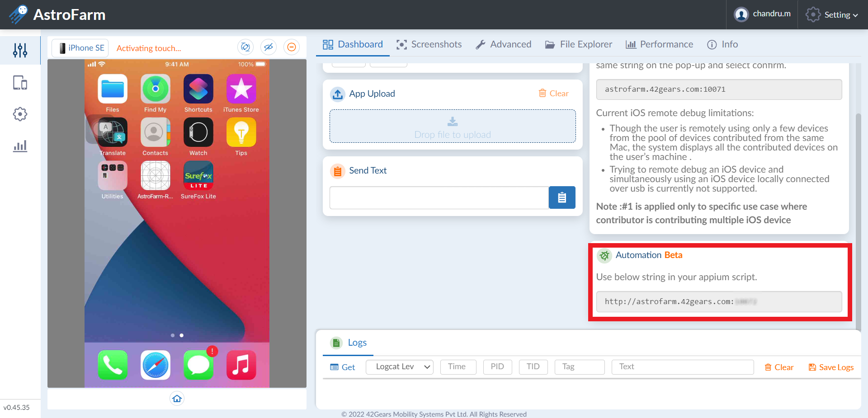Click the App Upload icon
Viewport: 868px width, 418px height.
[338, 94]
